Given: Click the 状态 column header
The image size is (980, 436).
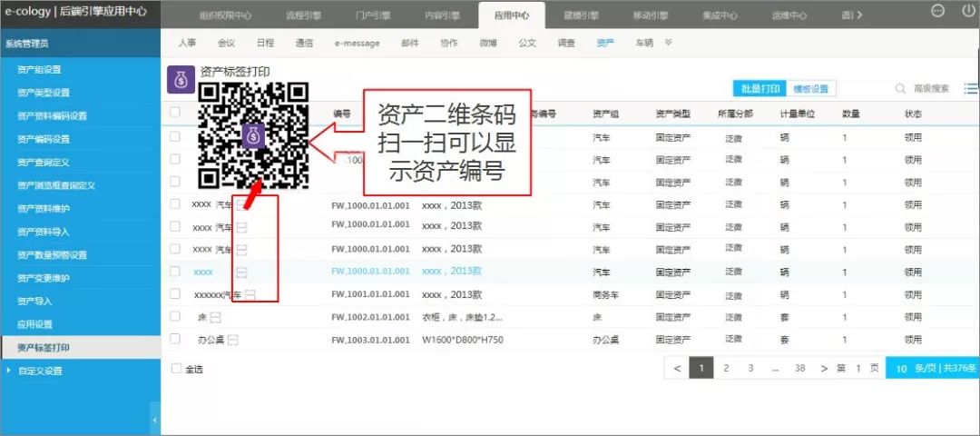Looking at the screenshot, I should (x=913, y=114).
